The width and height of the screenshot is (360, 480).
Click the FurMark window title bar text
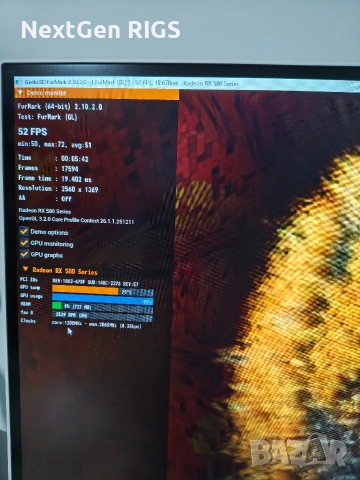coord(131,83)
